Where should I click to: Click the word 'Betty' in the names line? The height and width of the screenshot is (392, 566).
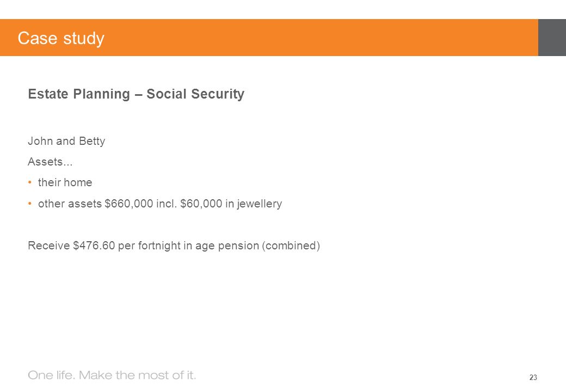(92, 141)
